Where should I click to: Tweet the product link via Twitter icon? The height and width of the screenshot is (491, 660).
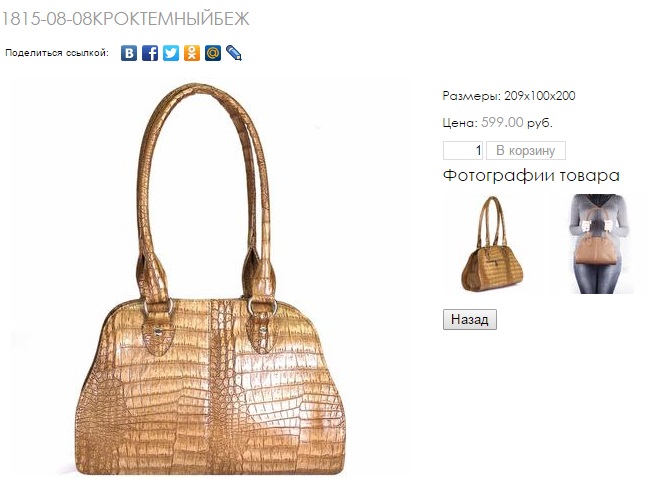point(171,53)
